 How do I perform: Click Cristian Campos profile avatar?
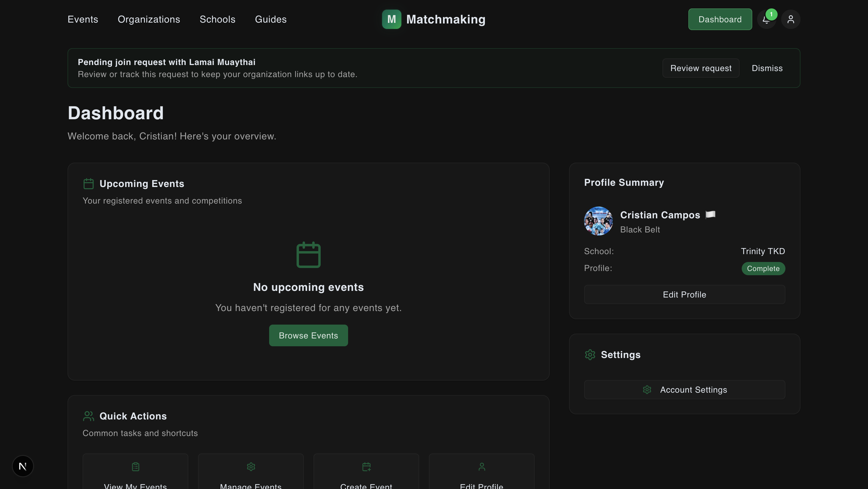598,221
